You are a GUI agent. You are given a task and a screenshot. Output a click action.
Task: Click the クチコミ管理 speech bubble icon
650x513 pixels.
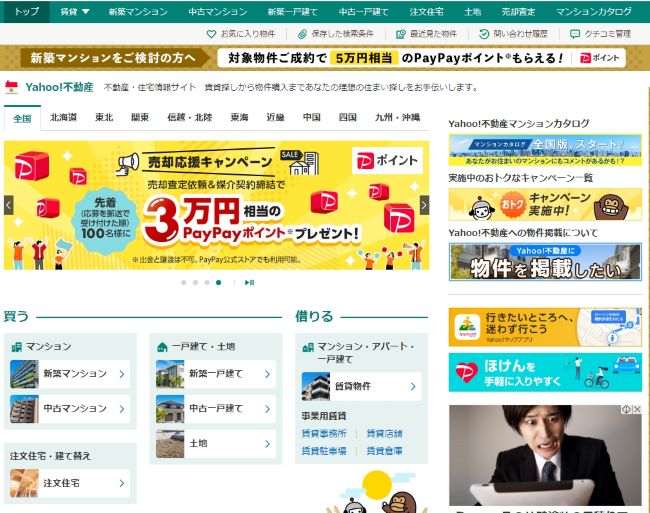[x=575, y=34]
